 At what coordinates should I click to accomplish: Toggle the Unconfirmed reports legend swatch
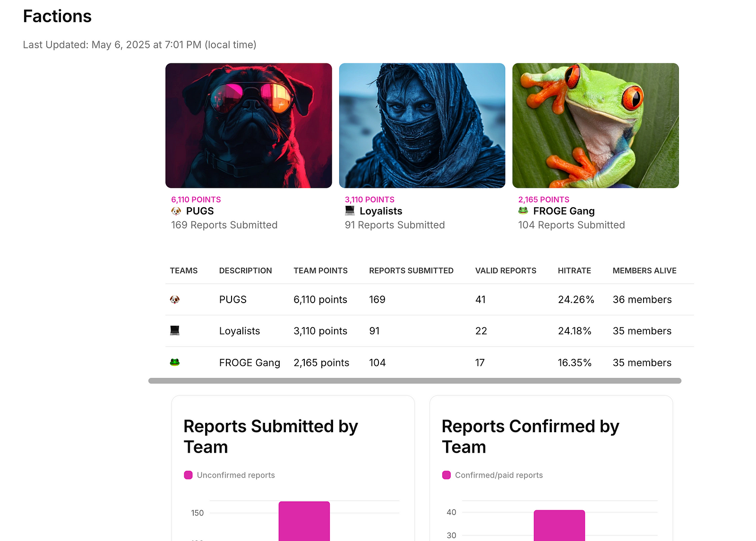coord(188,475)
